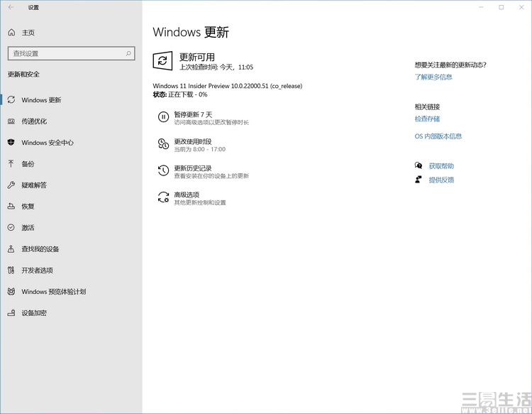Click the 开发者选项 tools icon
Viewport: 532px width, 414px height.
[11, 271]
